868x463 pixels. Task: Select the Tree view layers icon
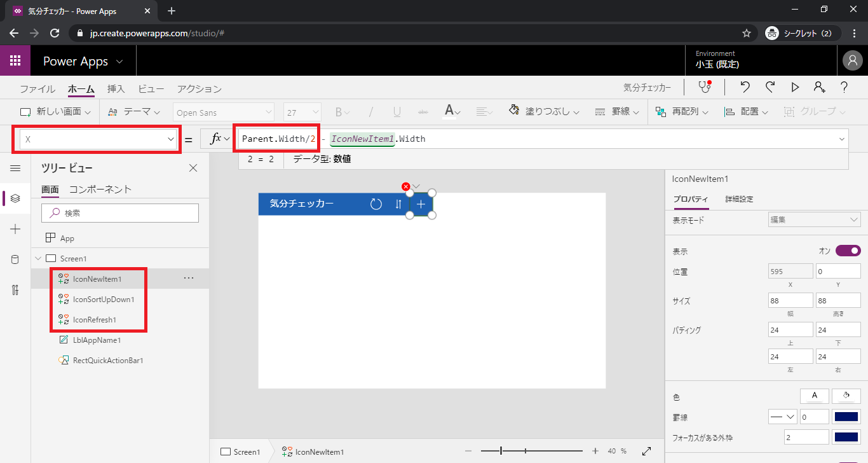click(x=15, y=198)
